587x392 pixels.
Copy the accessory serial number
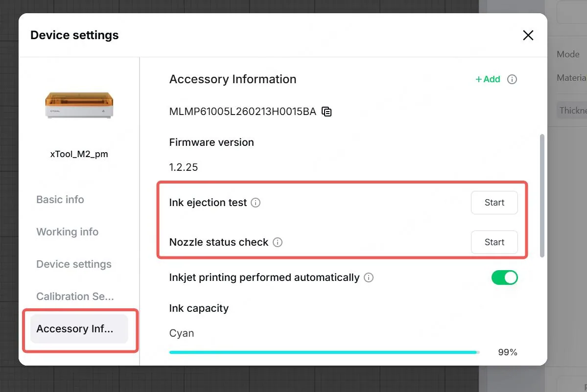click(327, 112)
